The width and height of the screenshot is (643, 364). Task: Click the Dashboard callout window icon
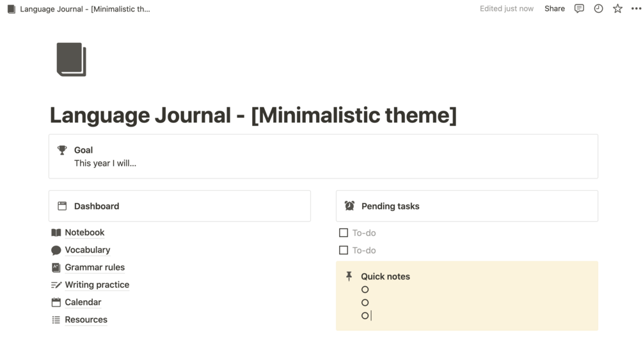point(62,206)
